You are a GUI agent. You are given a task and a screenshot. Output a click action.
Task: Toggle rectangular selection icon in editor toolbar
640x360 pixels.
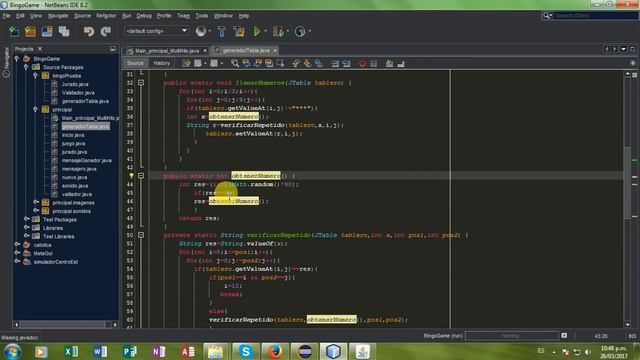280,63
